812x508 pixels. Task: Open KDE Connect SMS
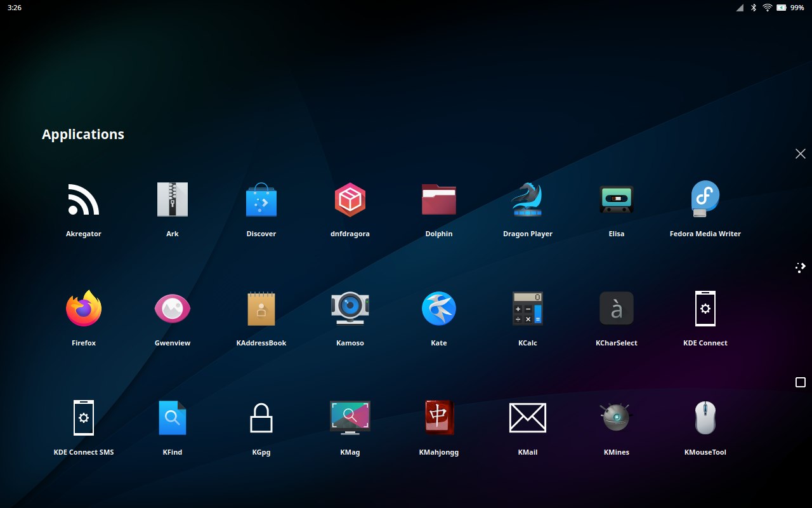click(x=84, y=418)
